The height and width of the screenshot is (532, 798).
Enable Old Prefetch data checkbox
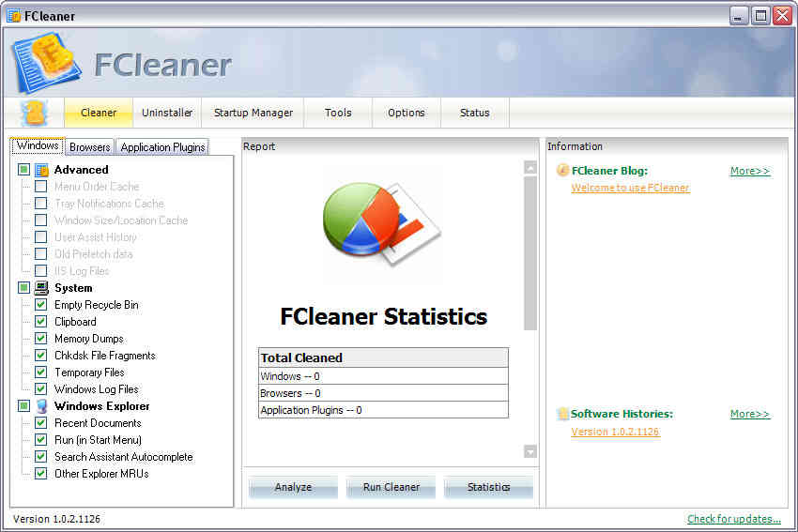point(40,253)
